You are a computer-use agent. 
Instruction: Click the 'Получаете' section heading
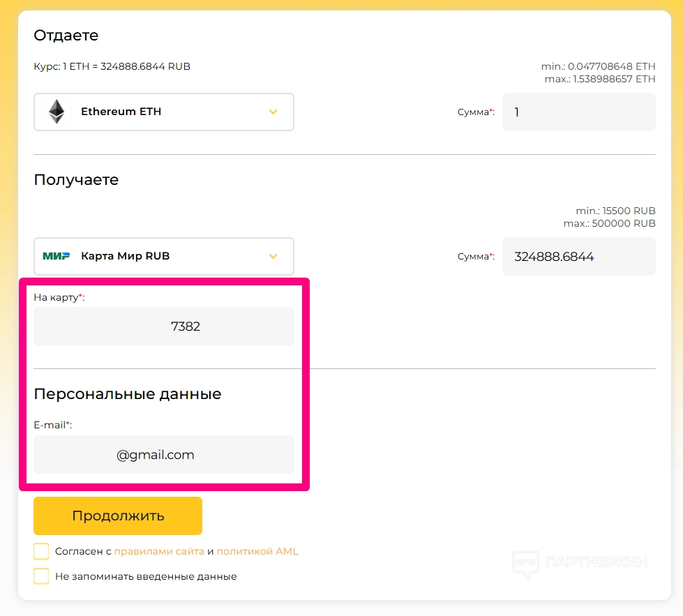[x=76, y=179]
